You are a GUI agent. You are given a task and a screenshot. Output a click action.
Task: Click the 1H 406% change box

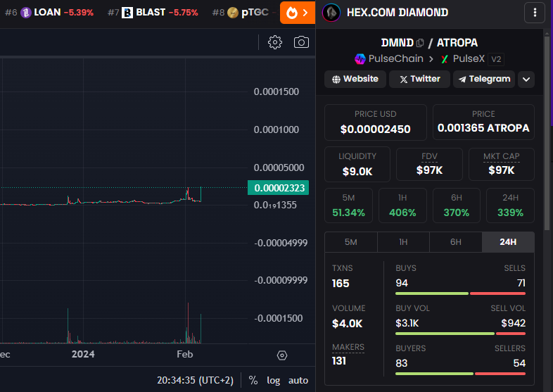coord(402,206)
